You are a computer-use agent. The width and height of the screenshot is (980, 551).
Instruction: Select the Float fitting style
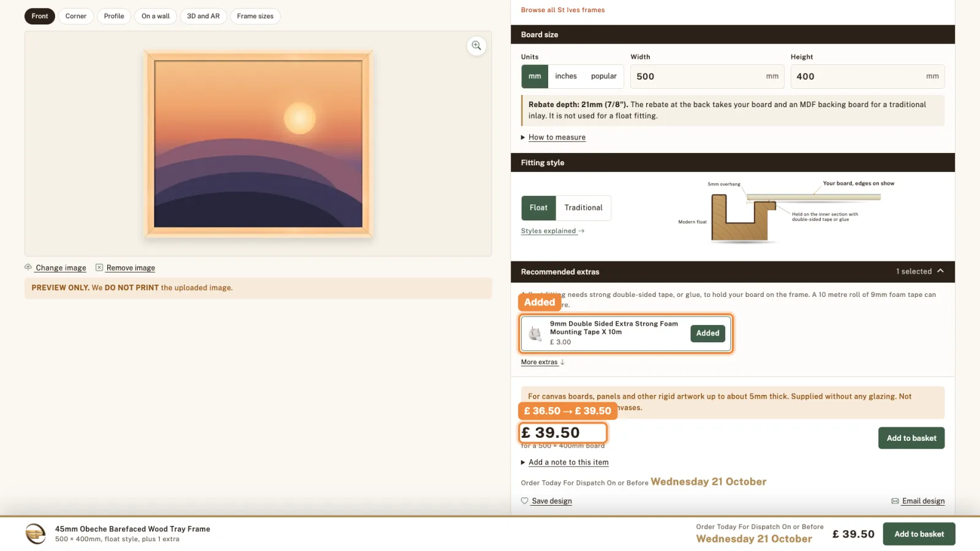(x=538, y=208)
